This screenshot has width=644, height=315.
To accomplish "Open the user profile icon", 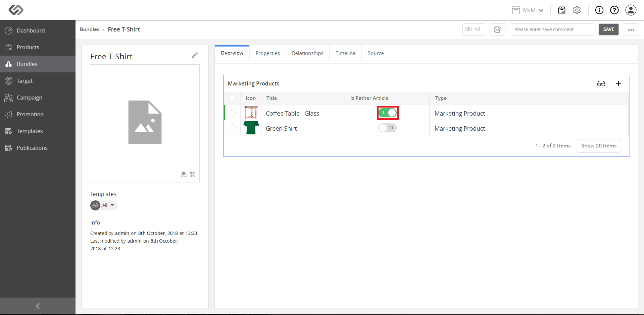I will pyautogui.click(x=631, y=10).
